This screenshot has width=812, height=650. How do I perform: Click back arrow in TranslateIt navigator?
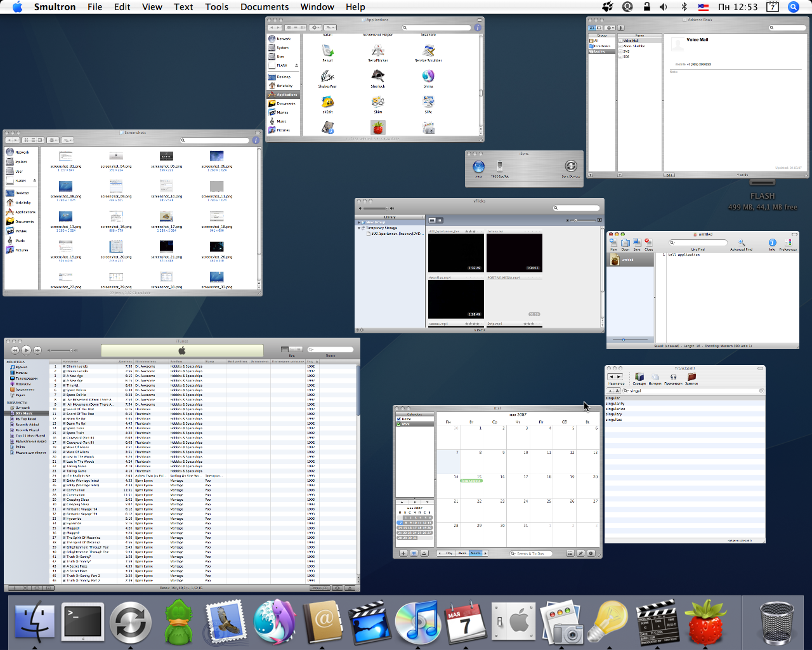click(x=612, y=377)
